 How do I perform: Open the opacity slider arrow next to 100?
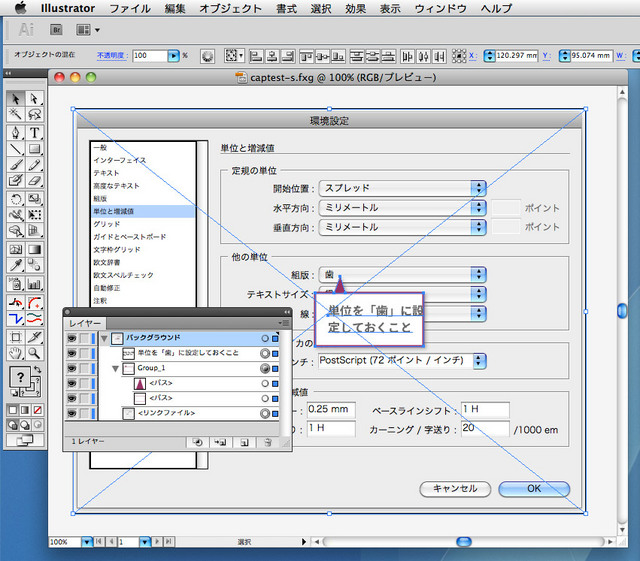pos(173,56)
